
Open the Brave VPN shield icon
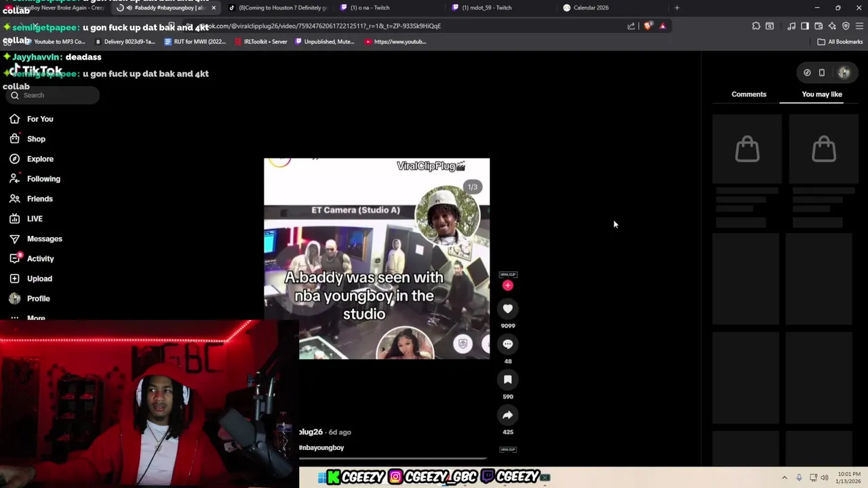pyautogui.click(x=846, y=26)
